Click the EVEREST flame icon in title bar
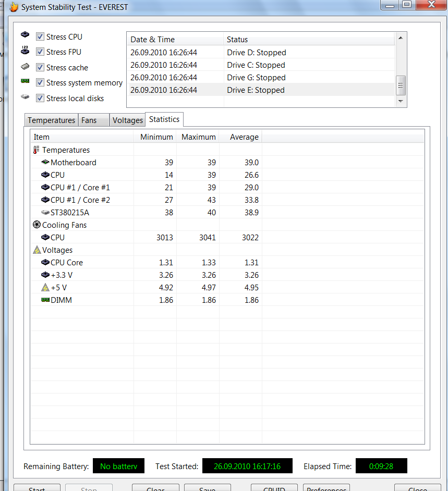This screenshot has width=448, height=491. coord(14,7)
